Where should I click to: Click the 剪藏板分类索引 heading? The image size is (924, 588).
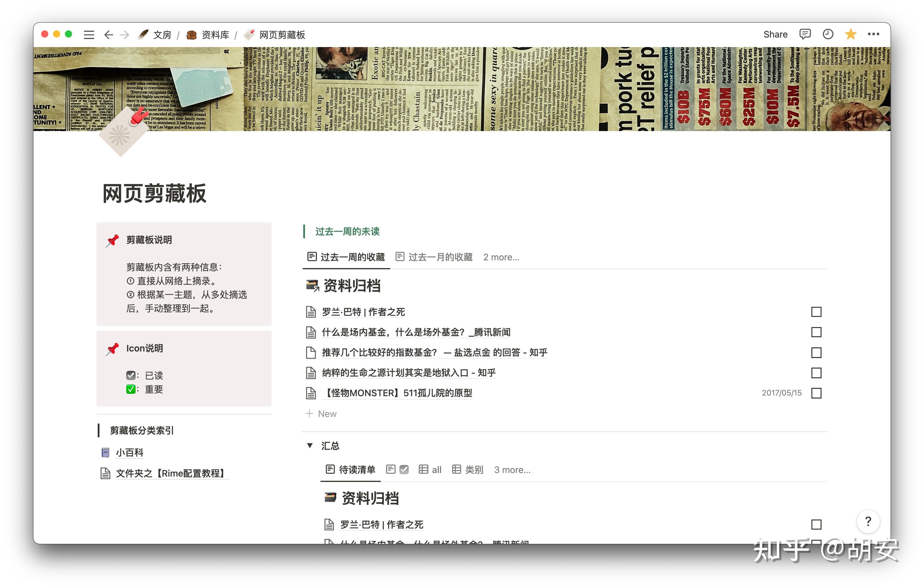click(x=142, y=431)
